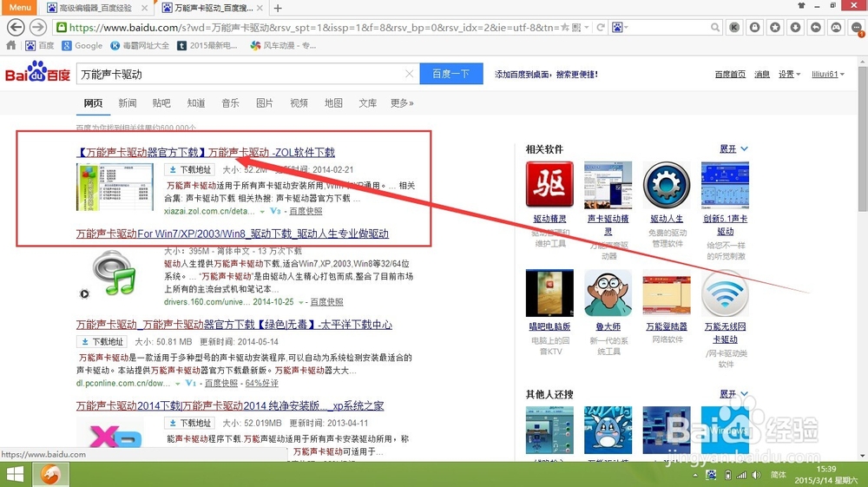This screenshot has height=487, width=868.
Task: Click the music note result thumbnail icon
Action: (x=115, y=273)
